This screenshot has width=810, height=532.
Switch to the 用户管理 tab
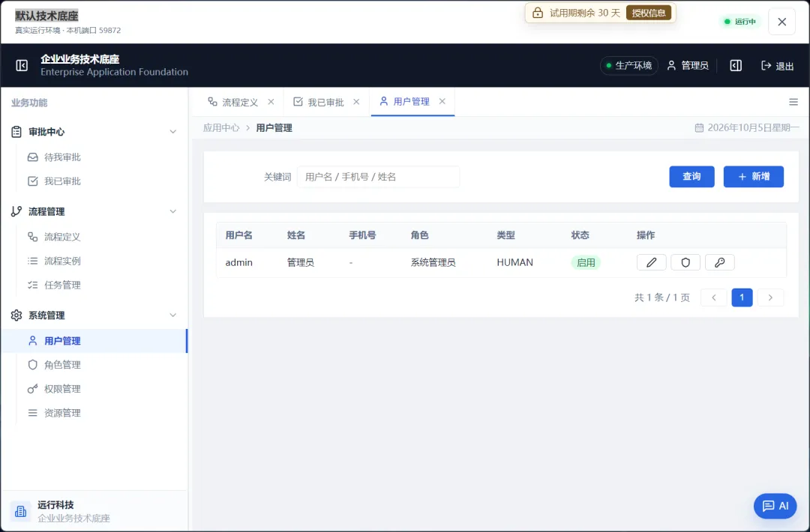click(x=411, y=102)
